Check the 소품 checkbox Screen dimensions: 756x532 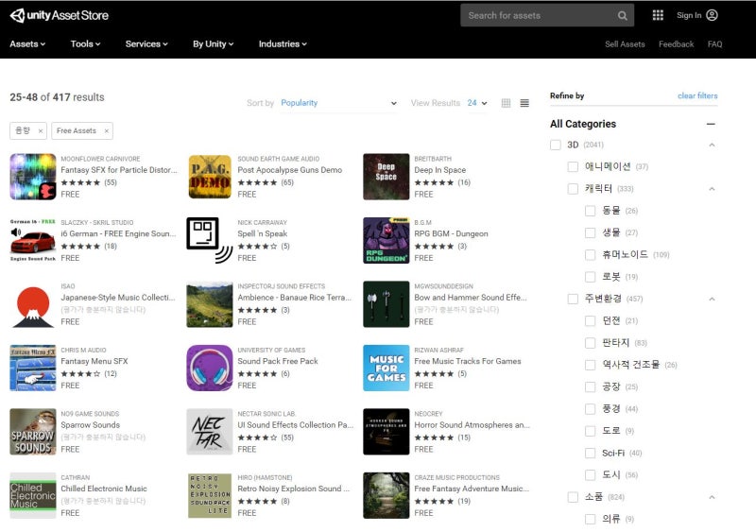[573, 497]
